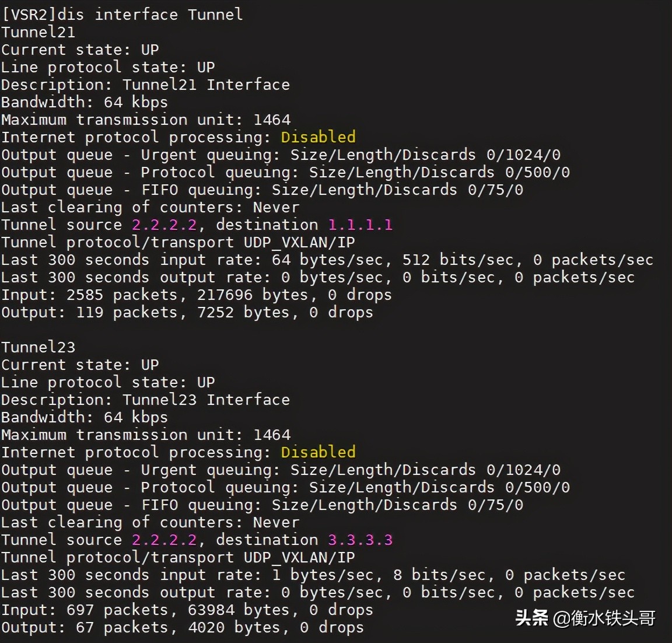Click yellow Disabled status under Tunnel23
This screenshot has height=643, width=672.
(318, 452)
